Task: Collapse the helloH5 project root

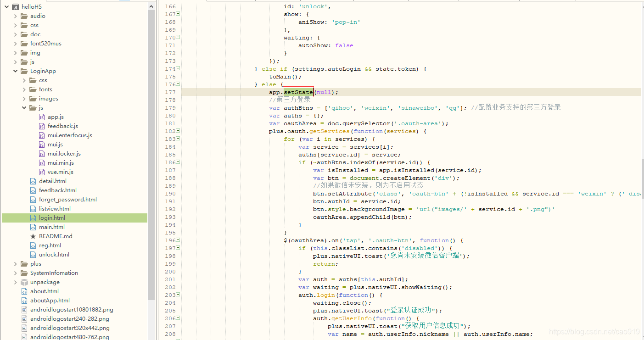Action: click(x=6, y=7)
